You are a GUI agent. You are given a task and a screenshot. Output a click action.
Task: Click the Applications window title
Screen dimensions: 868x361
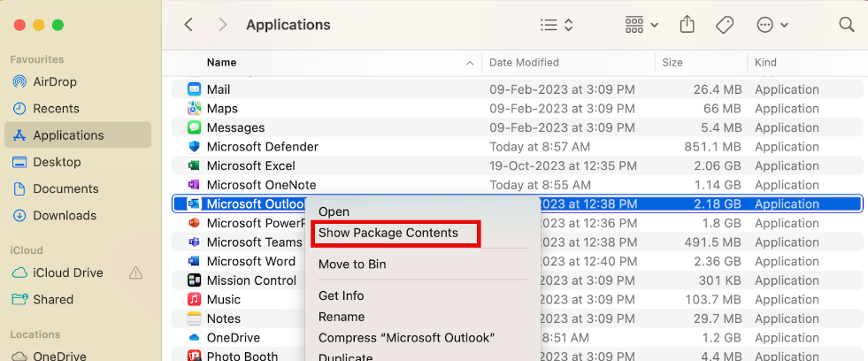(288, 25)
